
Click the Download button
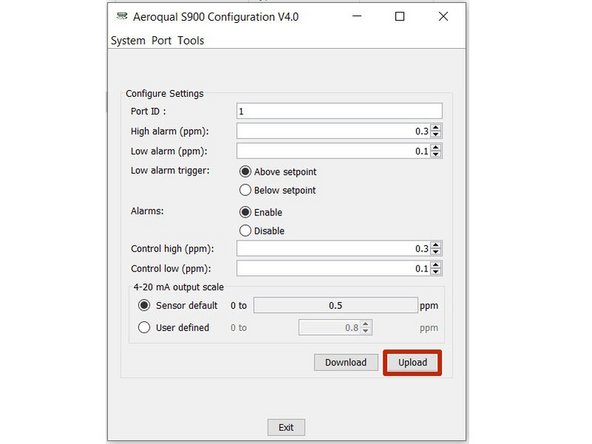point(346,362)
